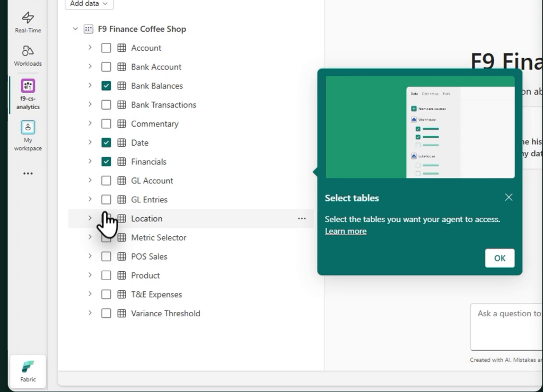
Task: Uncheck the Date table checkbox
Action: click(x=106, y=142)
